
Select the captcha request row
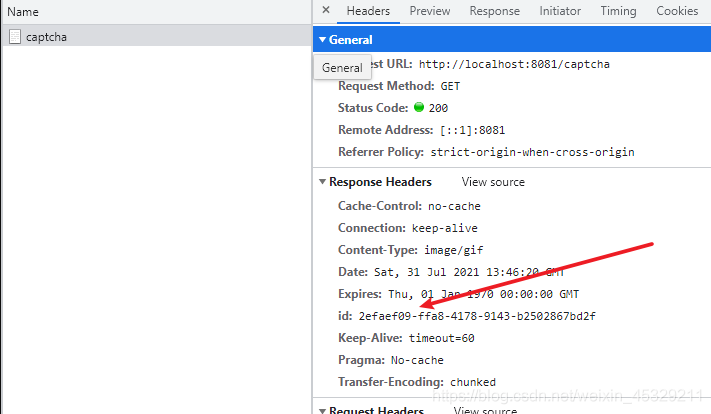(x=157, y=36)
